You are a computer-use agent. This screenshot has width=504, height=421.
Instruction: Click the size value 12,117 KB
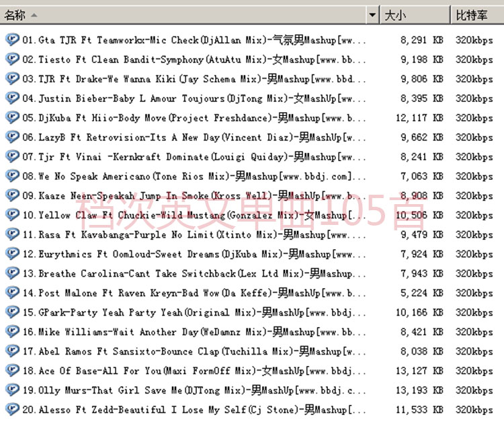tap(419, 118)
